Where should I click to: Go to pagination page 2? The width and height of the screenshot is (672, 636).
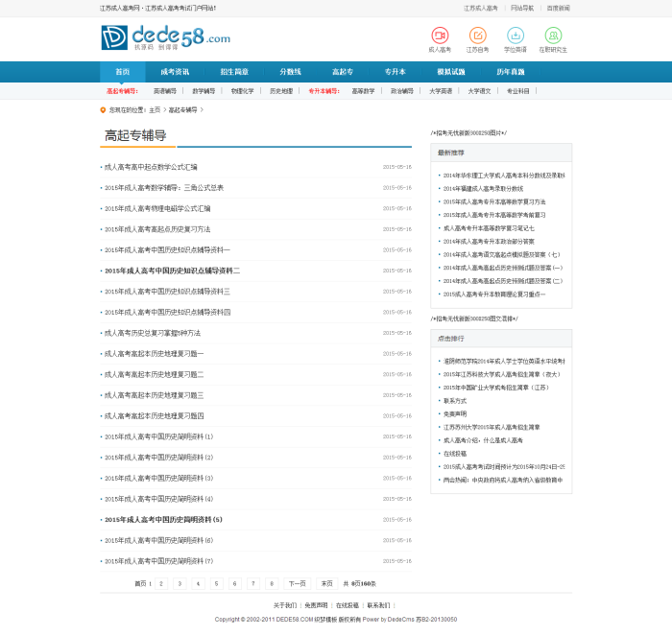(161, 583)
